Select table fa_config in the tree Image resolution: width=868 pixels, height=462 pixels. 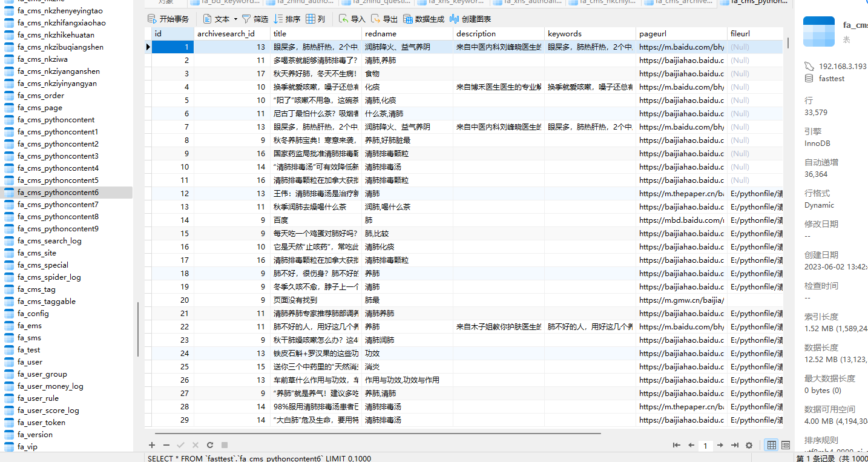33,314
